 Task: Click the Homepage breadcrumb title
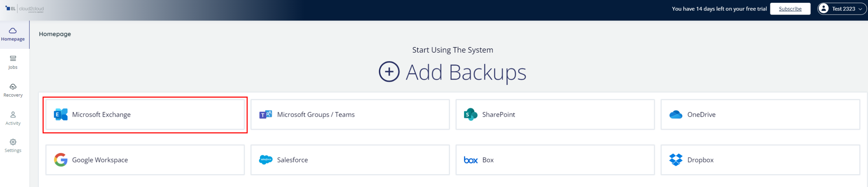point(55,34)
